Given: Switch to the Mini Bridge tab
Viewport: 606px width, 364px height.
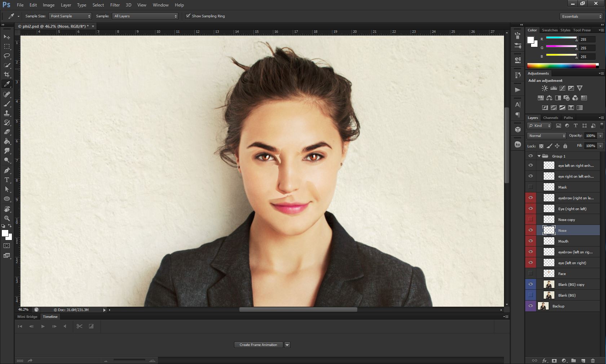Looking at the screenshot, I should pos(27,316).
